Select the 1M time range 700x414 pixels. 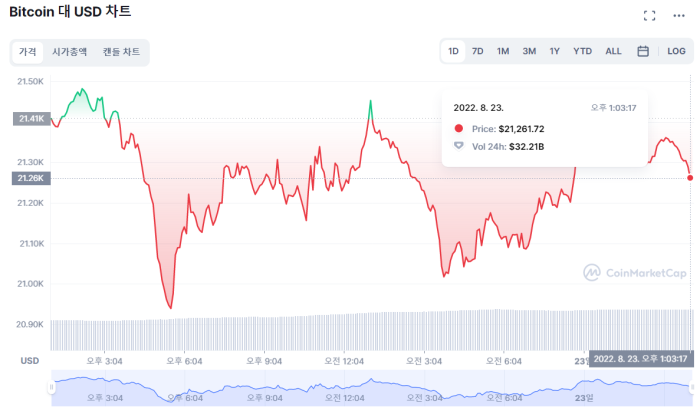[x=503, y=51]
